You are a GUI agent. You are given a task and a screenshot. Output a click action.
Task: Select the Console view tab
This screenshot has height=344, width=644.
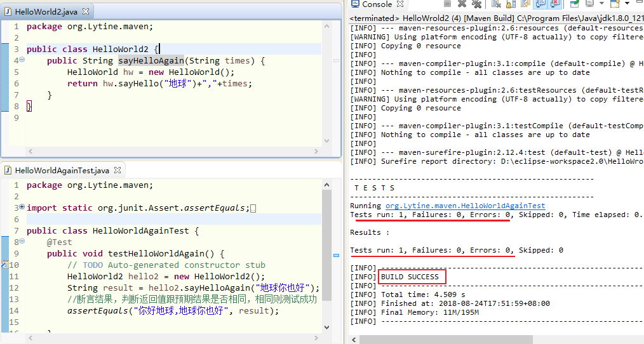pyautogui.click(x=377, y=4)
